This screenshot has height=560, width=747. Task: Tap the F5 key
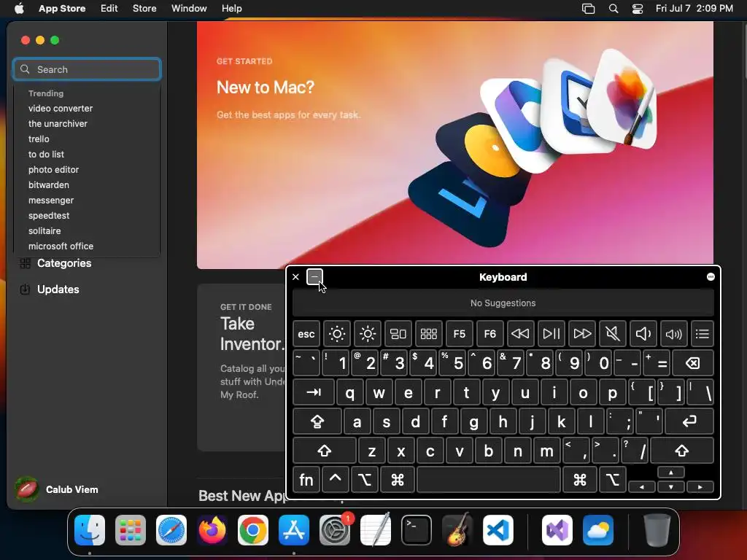click(460, 334)
